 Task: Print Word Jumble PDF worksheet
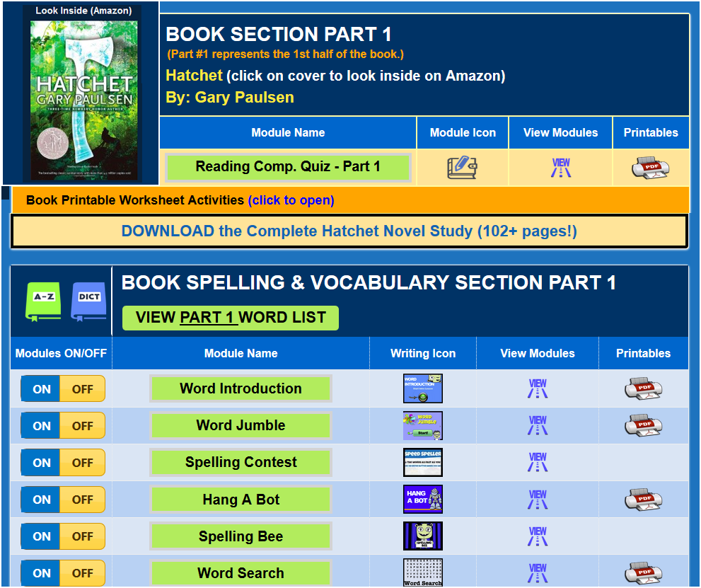tap(643, 425)
